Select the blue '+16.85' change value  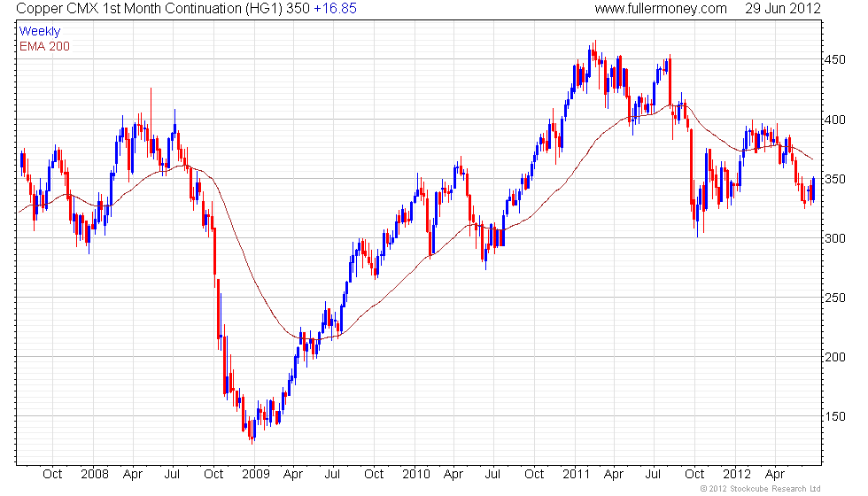coord(336,9)
